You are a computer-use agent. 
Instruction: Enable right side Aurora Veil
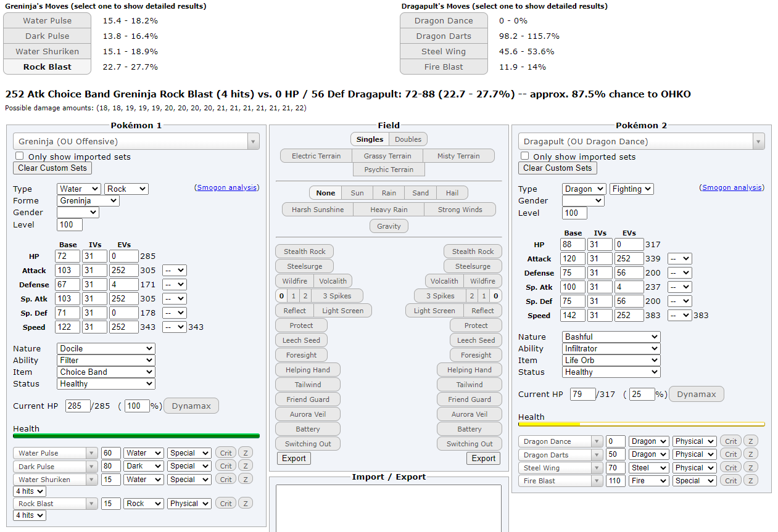pos(470,414)
